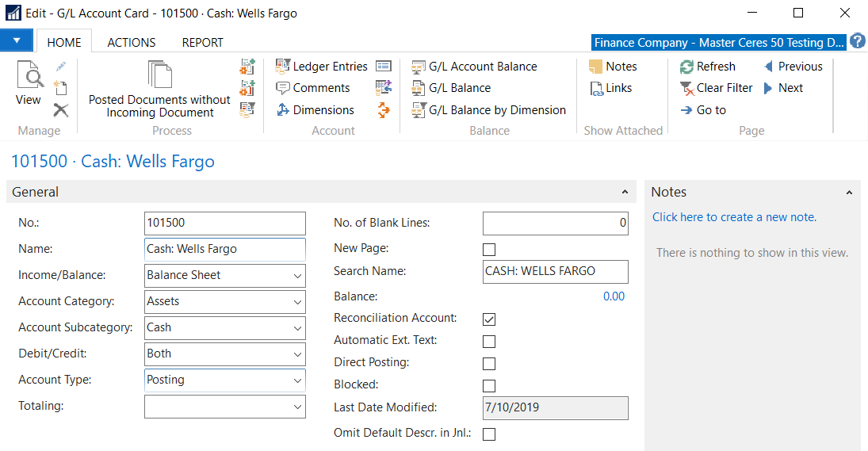Open Comments for this account
Viewport: 868px width, 451px height.
312,88
